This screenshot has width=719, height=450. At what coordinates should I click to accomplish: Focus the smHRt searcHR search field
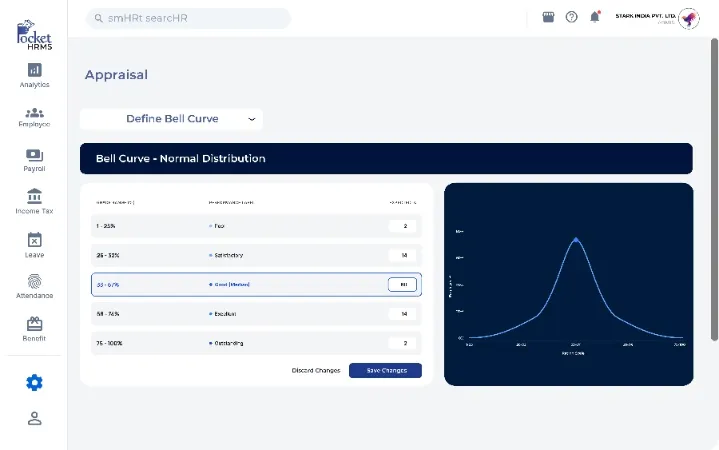[x=188, y=18]
